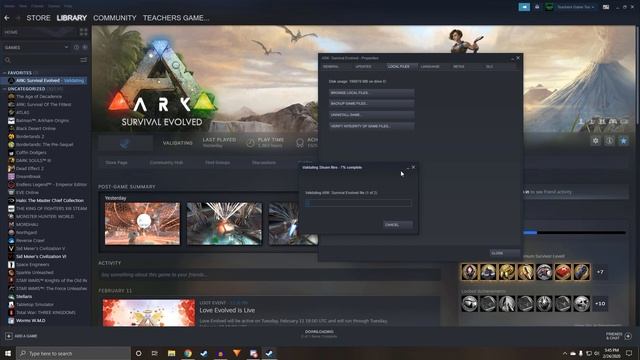Open ARK Community Hub link
This screenshot has height=360, width=640.
pyautogui.click(x=166, y=162)
